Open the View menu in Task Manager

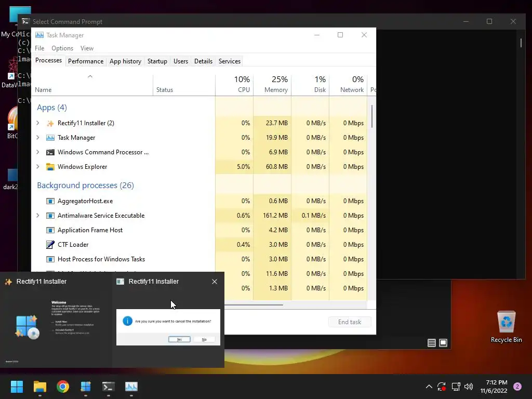87,48
